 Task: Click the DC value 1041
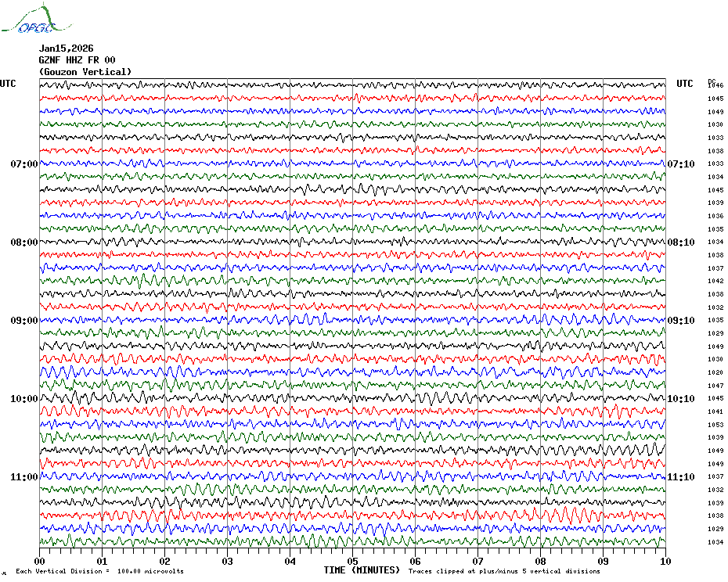point(715,411)
